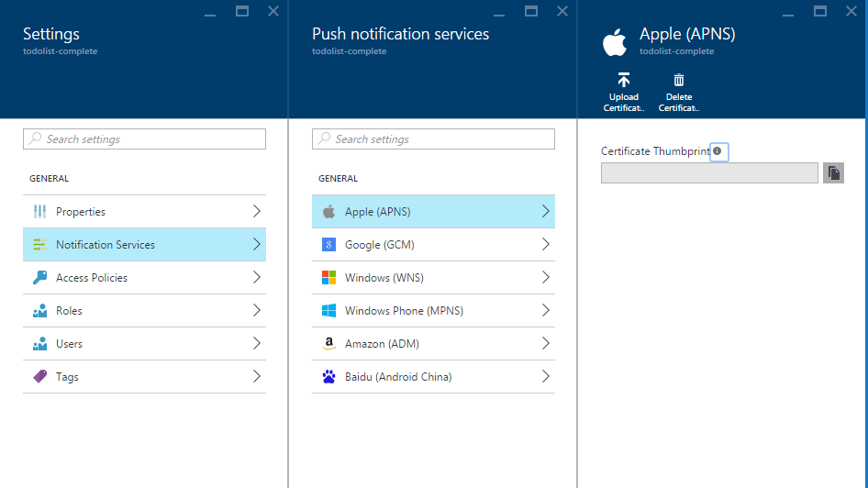Screen dimensions: 868x488
Task: Expand the Tags row chevron
Action: 256,377
